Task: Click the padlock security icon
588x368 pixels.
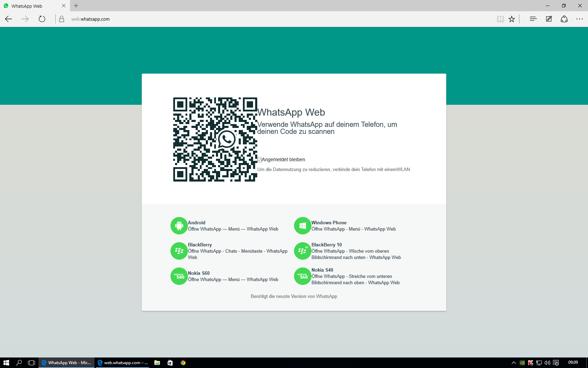Action: coord(62,19)
